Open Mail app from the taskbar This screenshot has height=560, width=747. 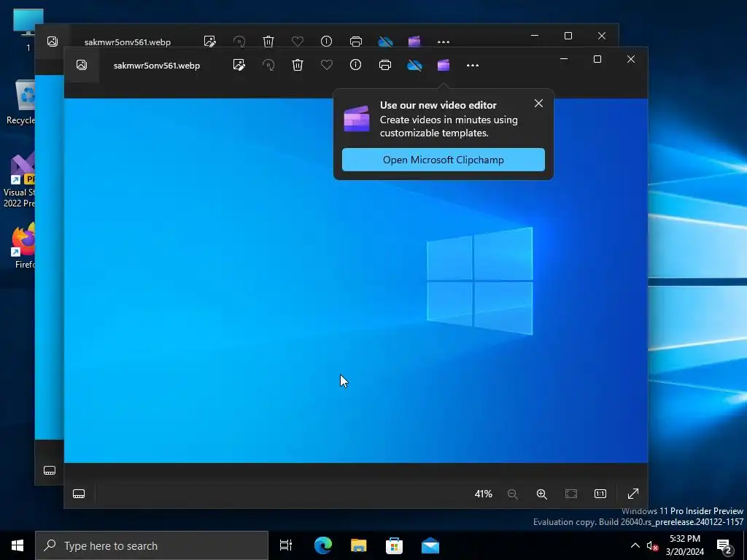pos(430,545)
